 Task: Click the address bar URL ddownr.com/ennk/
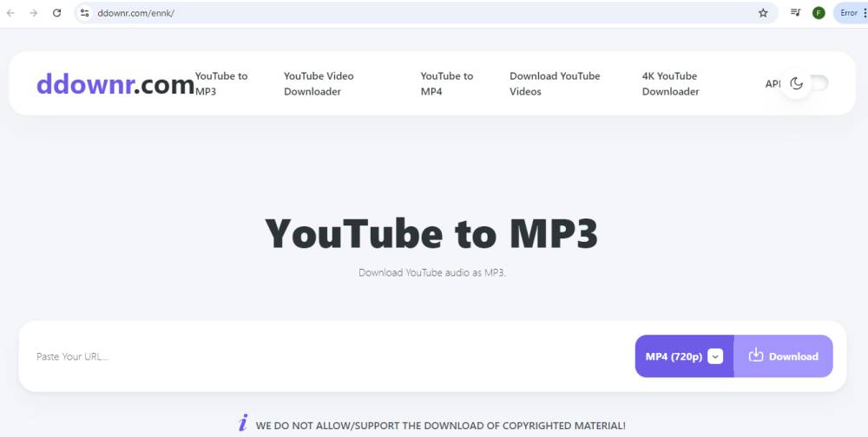(135, 13)
